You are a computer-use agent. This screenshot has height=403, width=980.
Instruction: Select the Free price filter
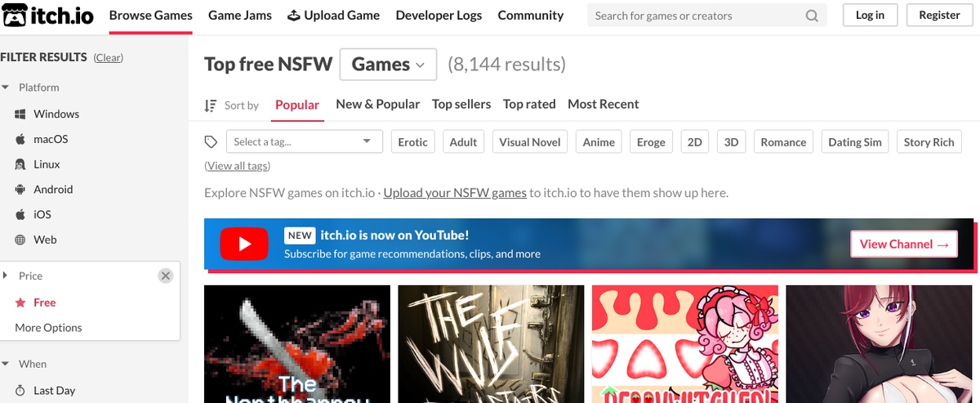[x=45, y=302]
